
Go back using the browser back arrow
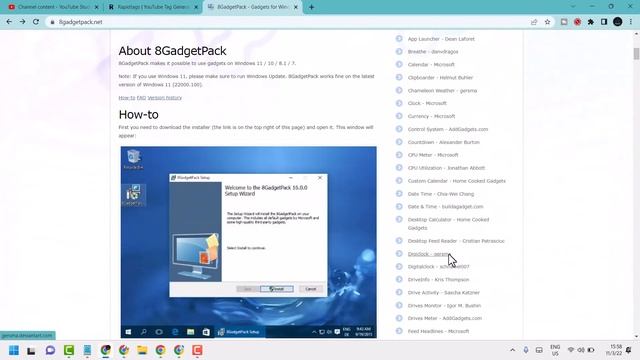pyautogui.click(x=9, y=22)
